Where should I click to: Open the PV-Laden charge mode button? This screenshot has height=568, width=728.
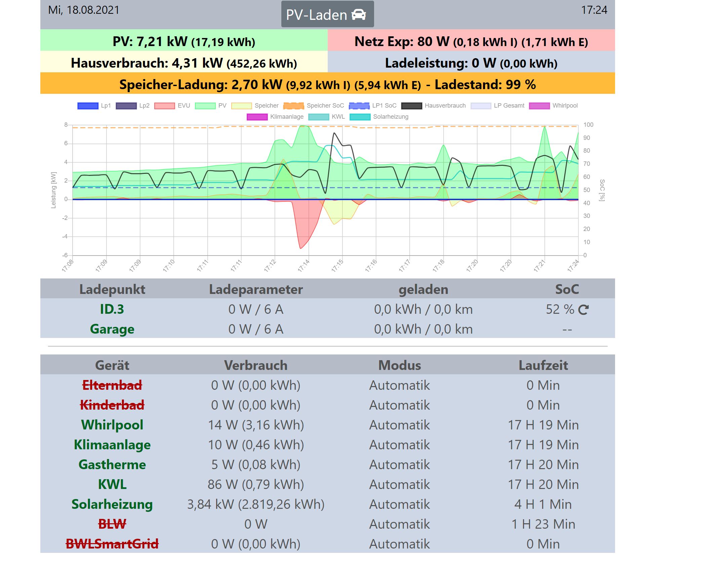click(327, 14)
